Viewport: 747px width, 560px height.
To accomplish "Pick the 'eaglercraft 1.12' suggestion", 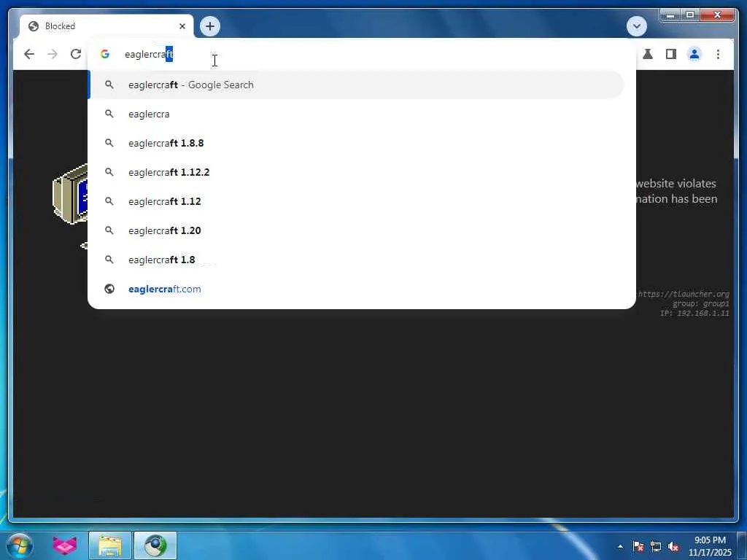I will (357, 201).
